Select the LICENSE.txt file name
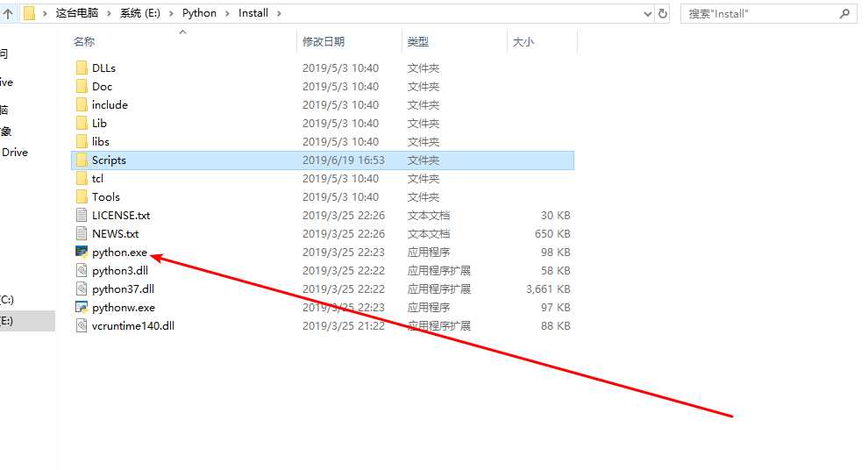 click(121, 216)
